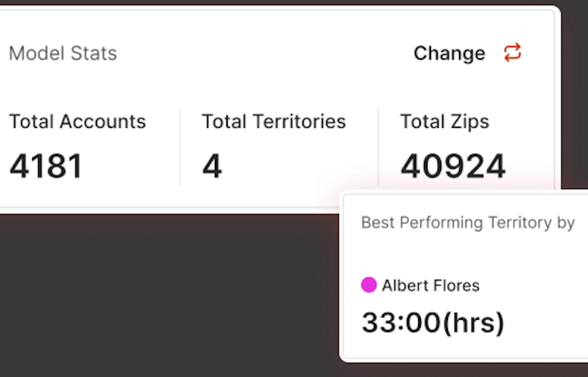Select the Total Zips label
The image size is (588, 377).
[445, 122]
